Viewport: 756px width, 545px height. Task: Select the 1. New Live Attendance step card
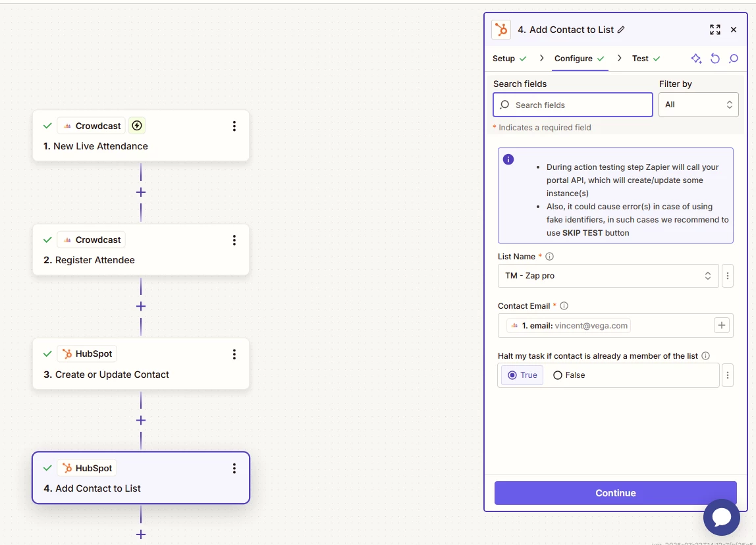141,136
